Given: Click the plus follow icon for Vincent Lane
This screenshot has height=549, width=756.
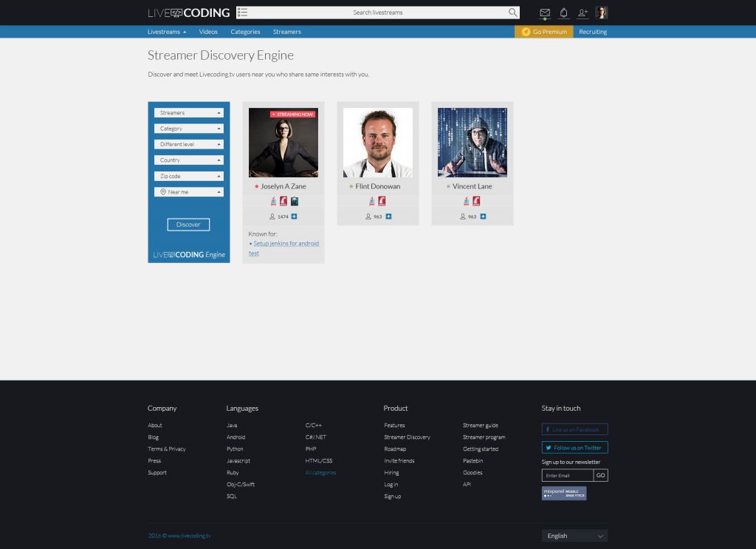Looking at the screenshot, I should click(483, 216).
